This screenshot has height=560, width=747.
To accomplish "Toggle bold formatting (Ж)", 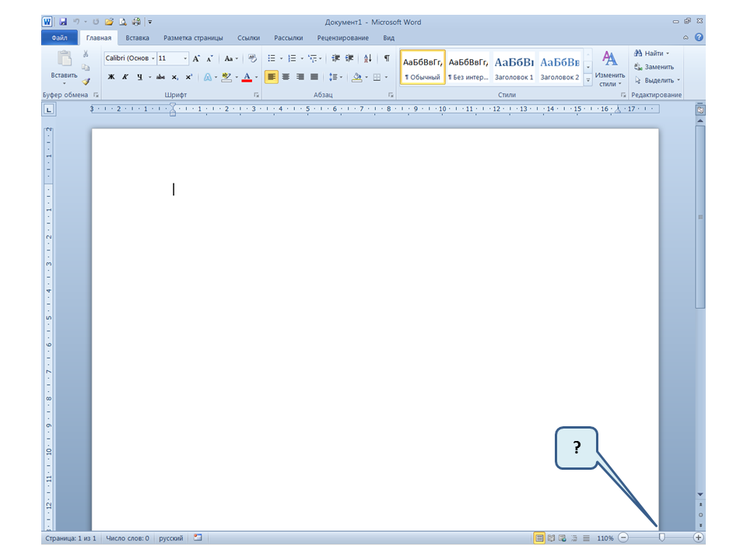I will tap(110, 77).
